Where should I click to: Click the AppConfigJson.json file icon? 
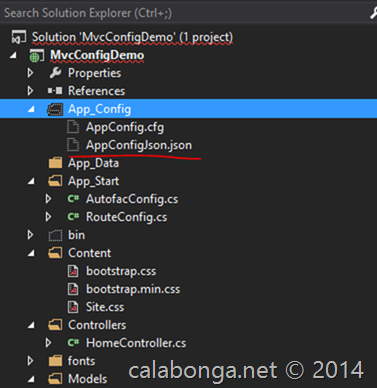pyautogui.click(x=73, y=145)
